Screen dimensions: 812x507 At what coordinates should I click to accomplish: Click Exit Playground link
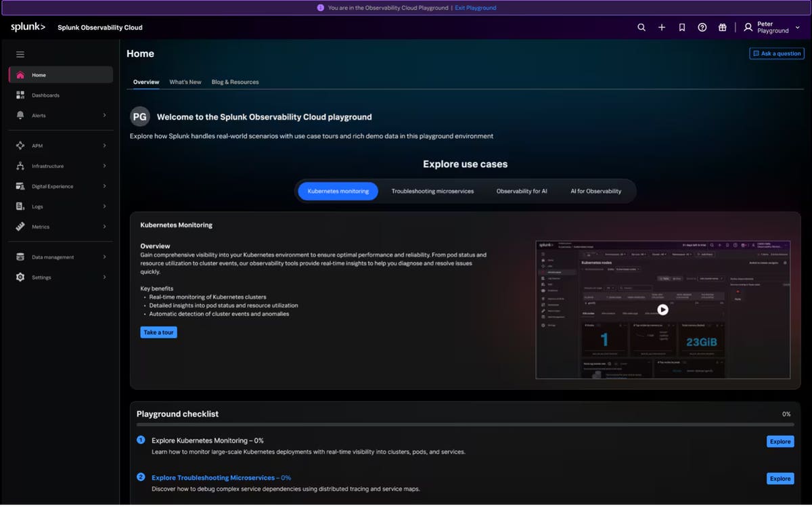pyautogui.click(x=476, y=8)
